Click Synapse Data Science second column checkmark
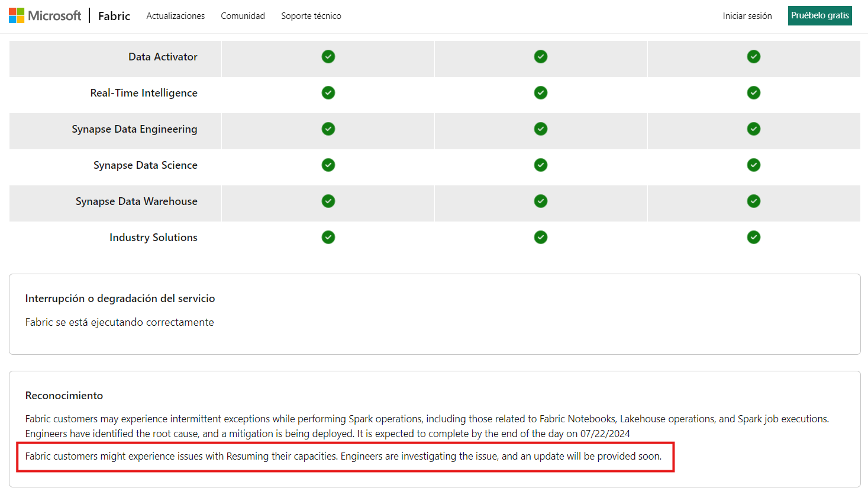868x491 pixels. (x=541, y=165)
